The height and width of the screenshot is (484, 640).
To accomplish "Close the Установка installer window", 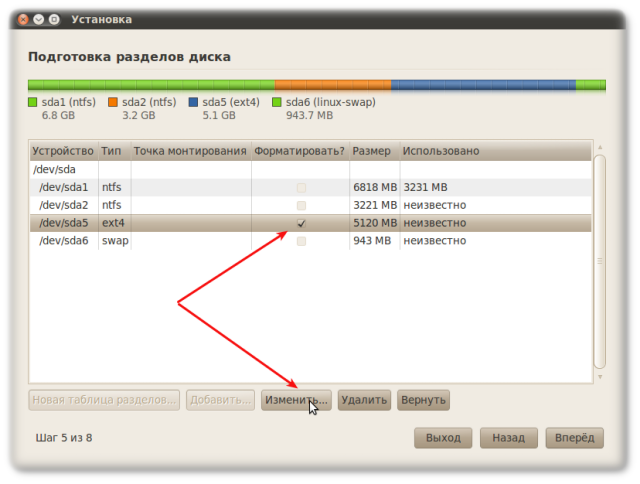I will coord(22,19).
